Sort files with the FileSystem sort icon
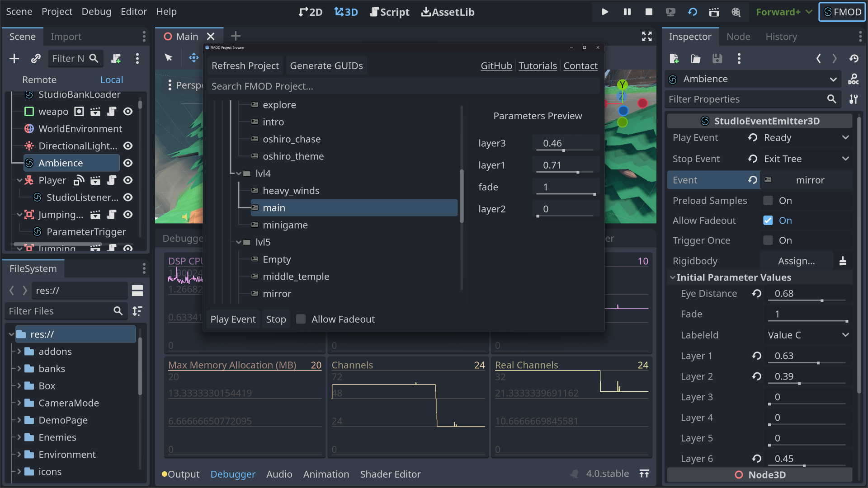The image size is (868, 488). click(x=137, y=311)
